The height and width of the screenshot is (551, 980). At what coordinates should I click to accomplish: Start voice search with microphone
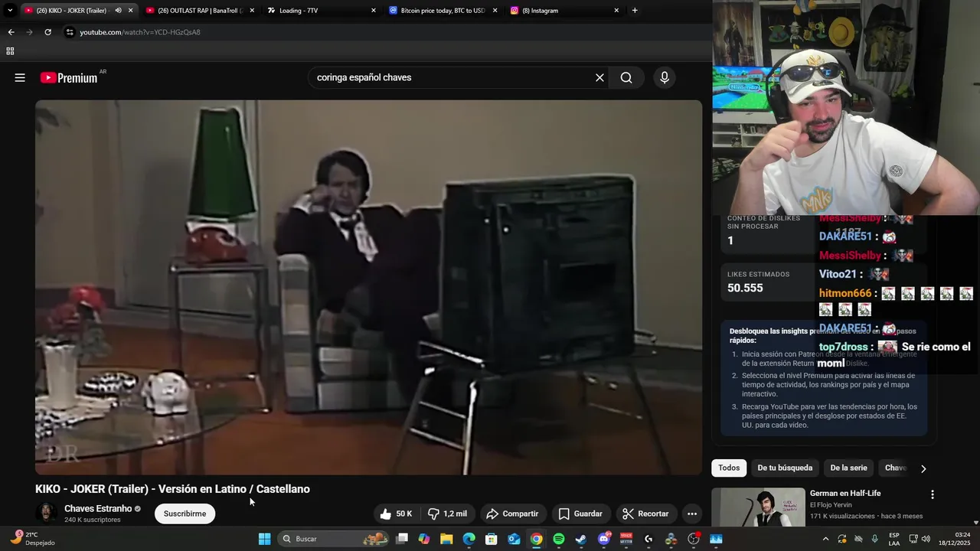click(x=664, y=77)
